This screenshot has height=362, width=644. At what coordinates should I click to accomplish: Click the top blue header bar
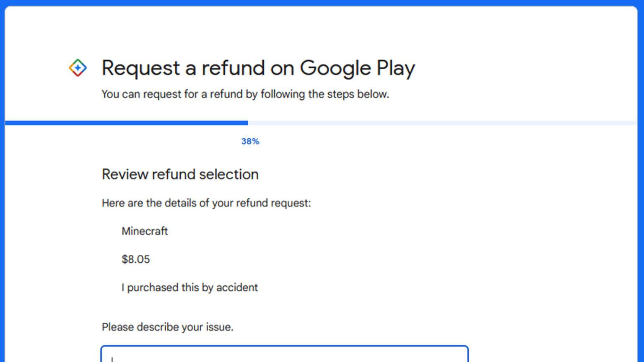click(x=322, y=3)
